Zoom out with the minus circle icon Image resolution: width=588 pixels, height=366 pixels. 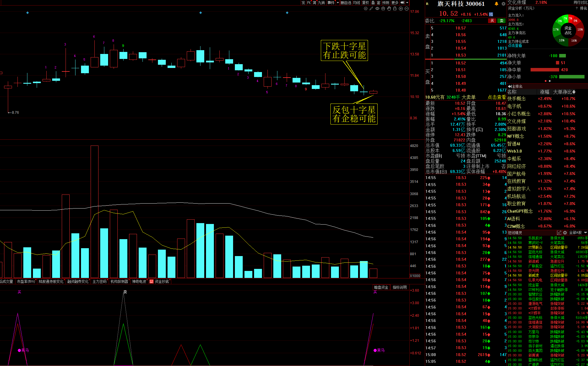pos(406,9)
